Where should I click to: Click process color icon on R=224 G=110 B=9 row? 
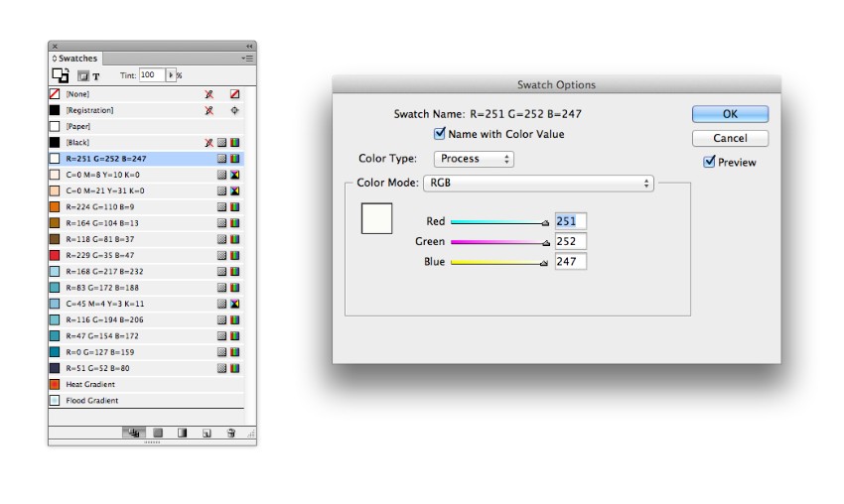point(221,207)
